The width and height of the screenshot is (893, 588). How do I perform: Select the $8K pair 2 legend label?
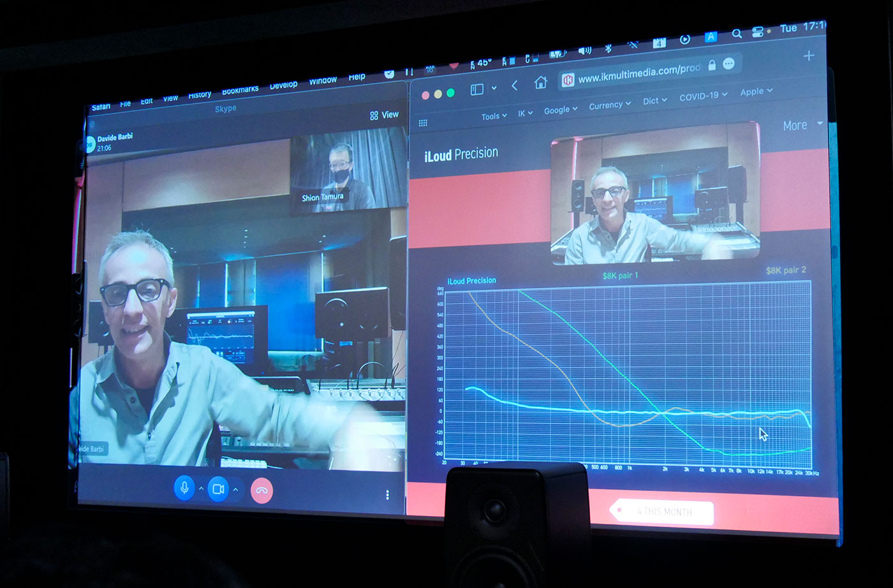point(786,270)
